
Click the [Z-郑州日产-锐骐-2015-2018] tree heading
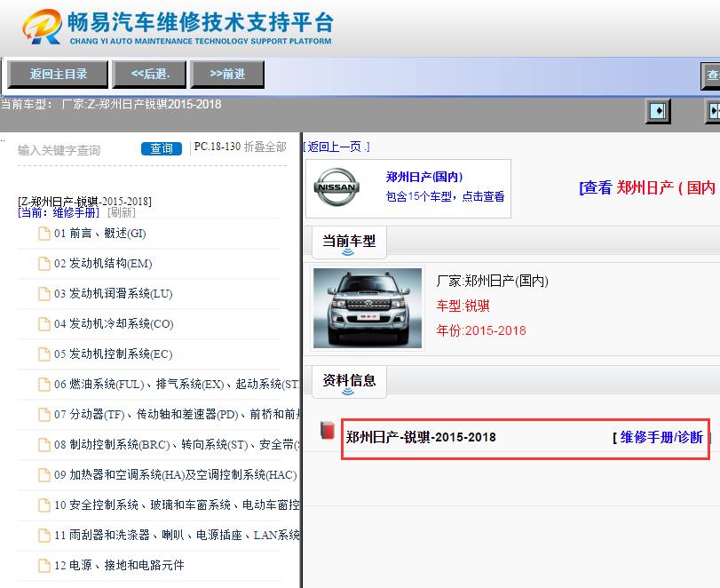(x=84, y=202)
